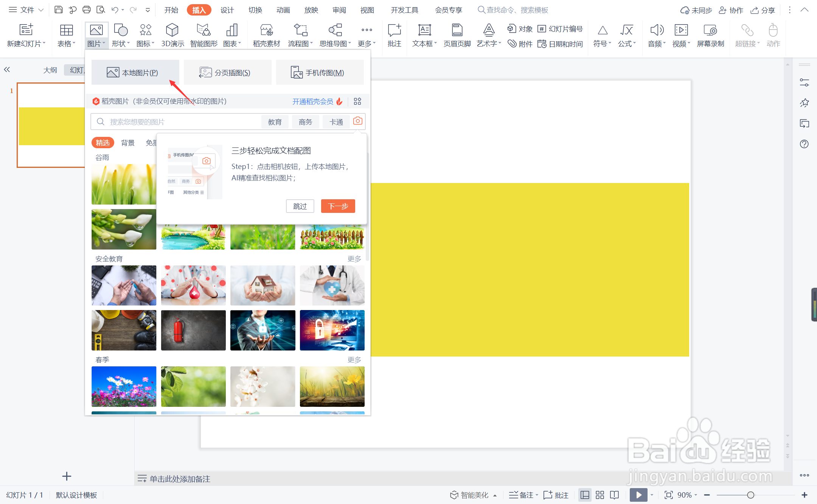
Task: Click the print icon in quick toolbar
Action: point(87,10)
